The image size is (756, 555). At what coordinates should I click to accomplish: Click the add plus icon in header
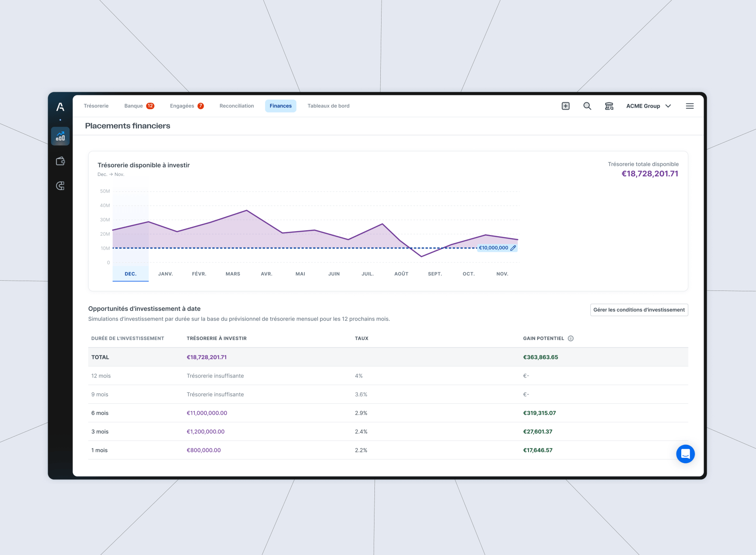pyautogui.click(x=565, y=106)
